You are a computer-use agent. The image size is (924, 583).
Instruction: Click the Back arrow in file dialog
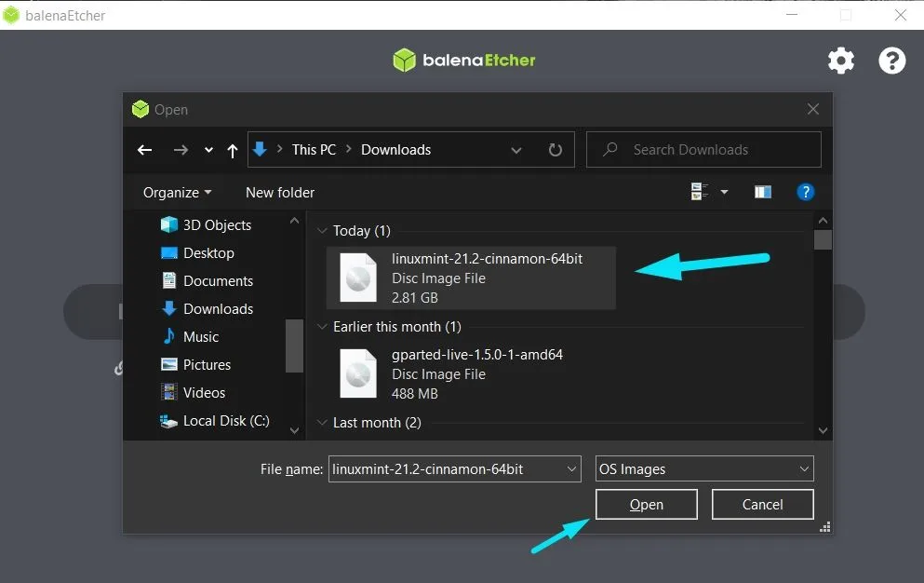144,150
